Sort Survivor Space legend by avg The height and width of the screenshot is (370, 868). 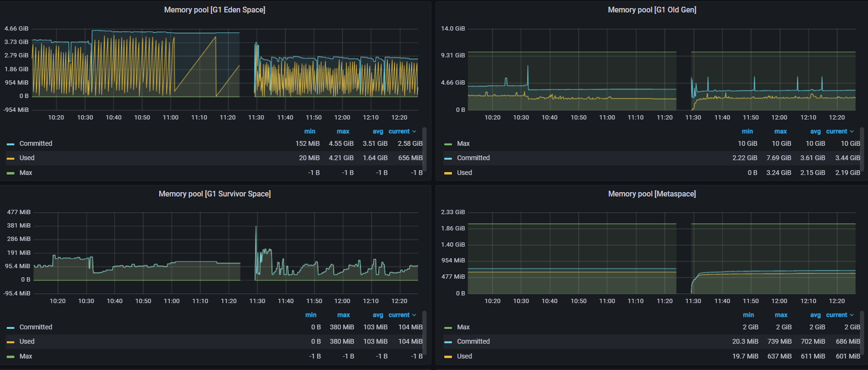(x=378, y=315)
